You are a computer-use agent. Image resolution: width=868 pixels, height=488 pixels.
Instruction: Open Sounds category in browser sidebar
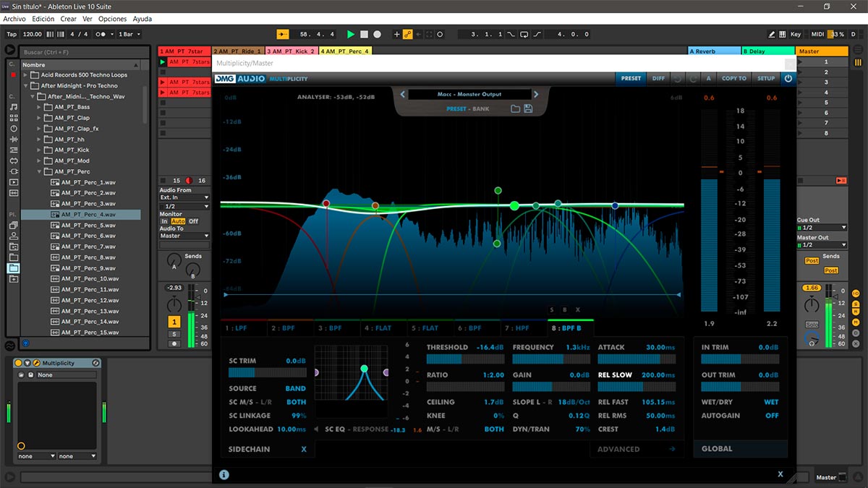(13, 107)
